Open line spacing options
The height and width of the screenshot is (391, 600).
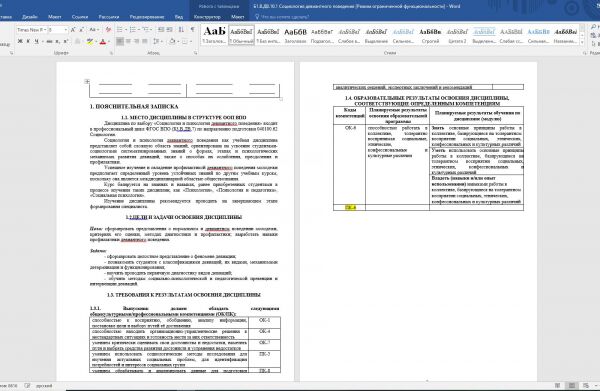tap(157, 41)
